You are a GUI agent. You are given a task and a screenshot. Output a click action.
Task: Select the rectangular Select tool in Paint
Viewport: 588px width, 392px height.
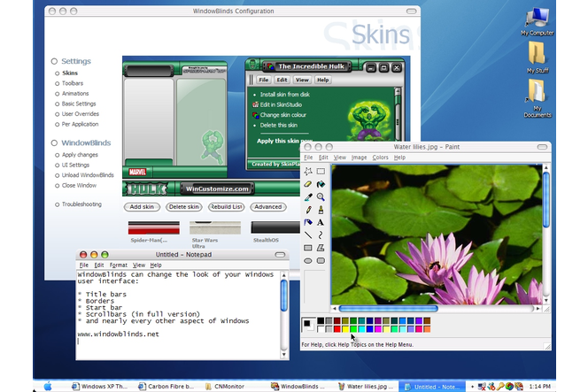[x=321, y=172]
